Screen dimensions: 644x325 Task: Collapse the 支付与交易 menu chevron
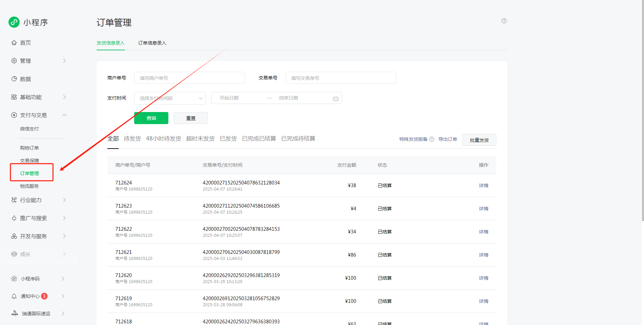click(x=64, y=115)
